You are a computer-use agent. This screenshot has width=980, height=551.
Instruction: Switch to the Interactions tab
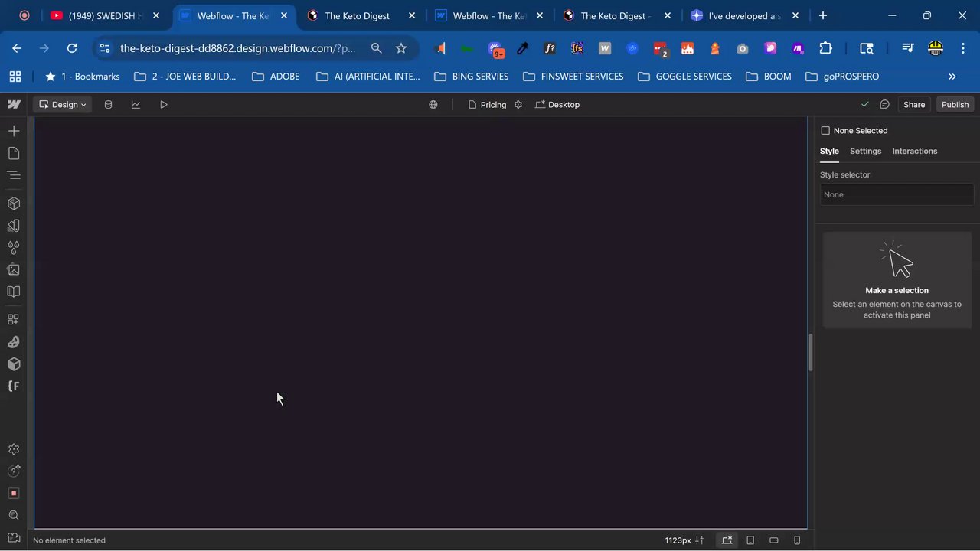coord(914,151)
